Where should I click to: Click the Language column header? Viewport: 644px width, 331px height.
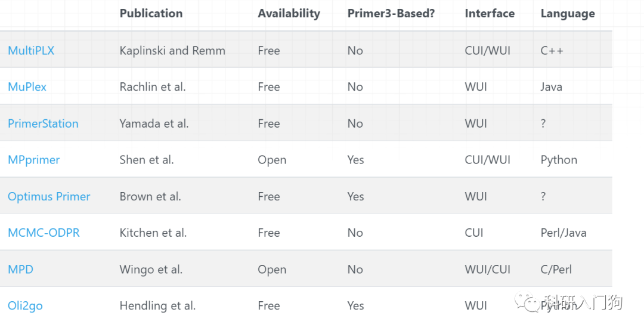567,13
